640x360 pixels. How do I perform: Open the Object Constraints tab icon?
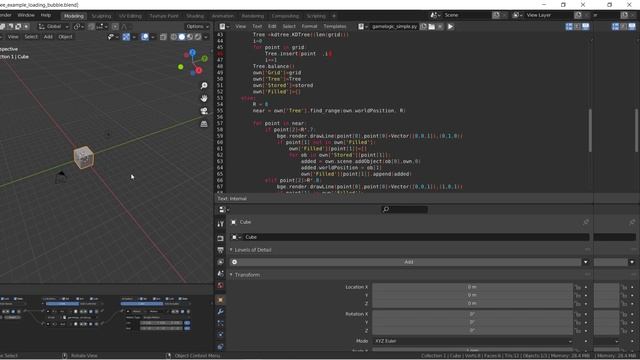[x=220, y=347]
